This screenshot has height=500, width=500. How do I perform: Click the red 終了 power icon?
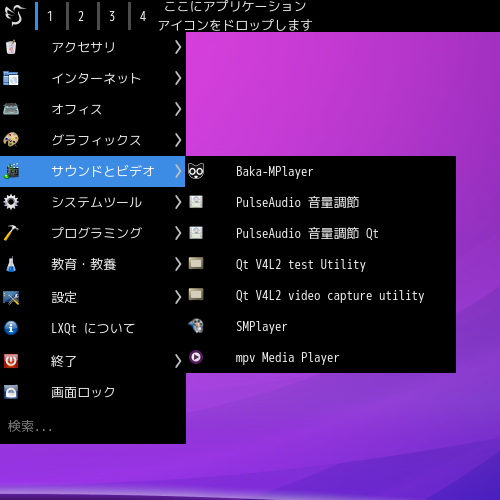pos(11,361)
